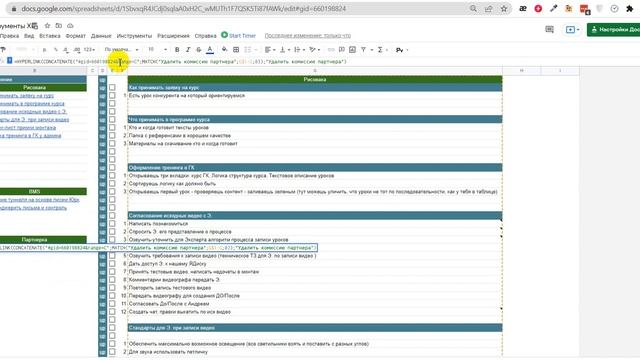Tick checkbox beside 'Материалы на скачивание'
This screenshot has height=360, width=640.
(112, 144)
